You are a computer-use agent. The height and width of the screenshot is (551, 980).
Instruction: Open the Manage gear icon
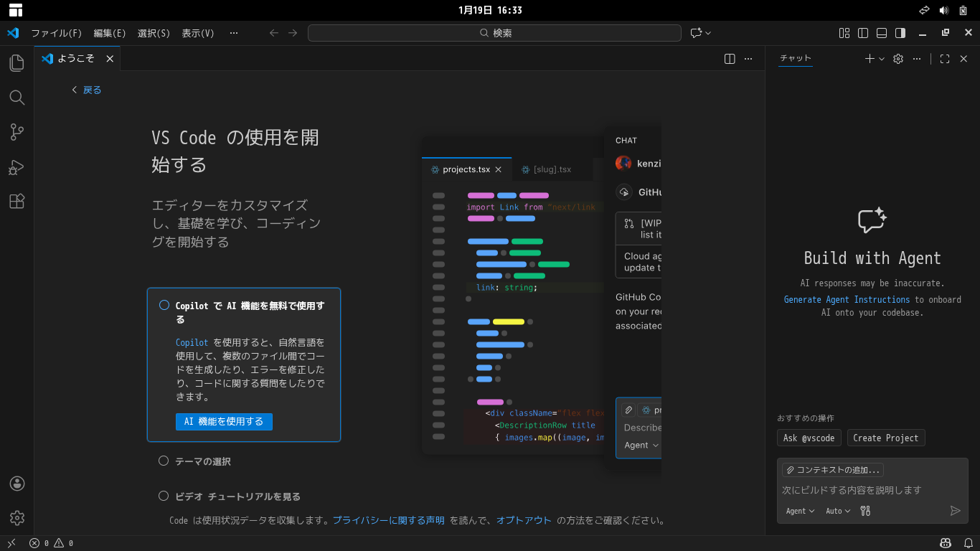[17, 518]
